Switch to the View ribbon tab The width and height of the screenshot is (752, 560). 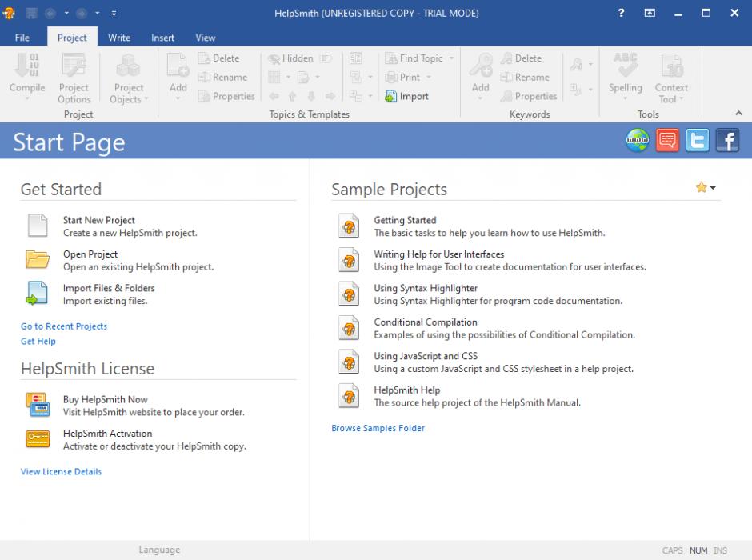[206, 38]
